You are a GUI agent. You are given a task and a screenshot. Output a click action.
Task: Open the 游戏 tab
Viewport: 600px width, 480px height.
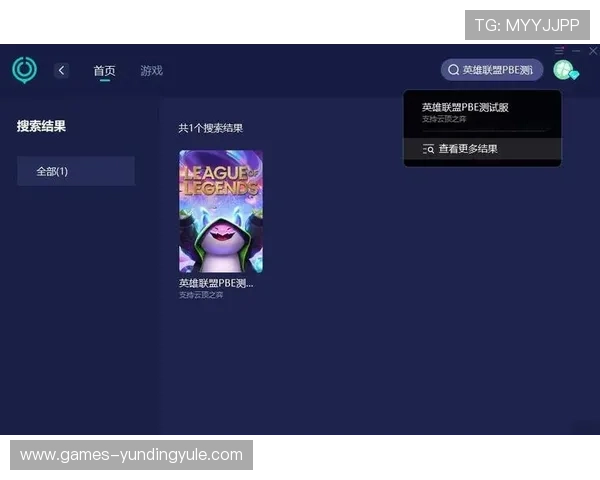click(152, 70)
